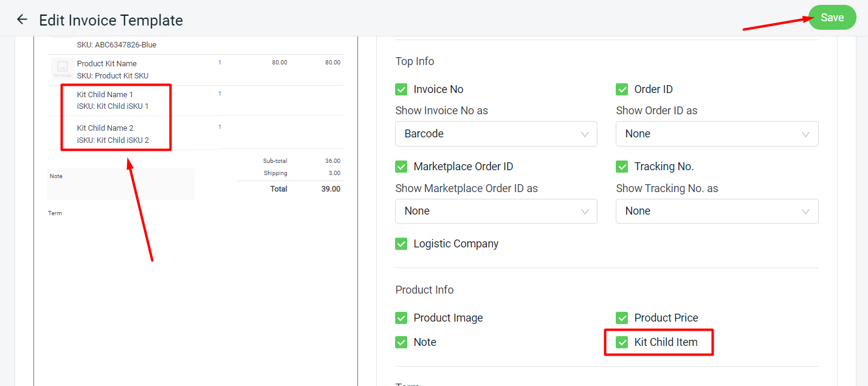Uncheck the Invoice No checkbox
Image resolution: width=868 pixels, height=386 pixels.
tap(401, 89)
